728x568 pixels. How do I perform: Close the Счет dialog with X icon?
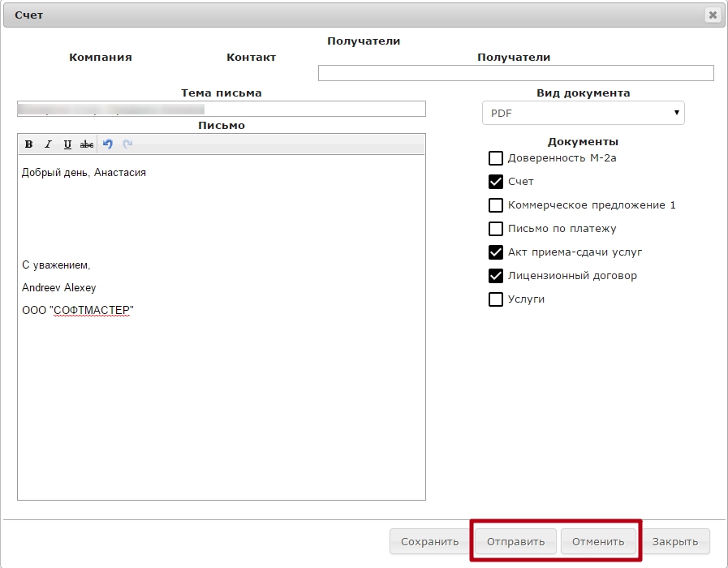coord(713,15)
